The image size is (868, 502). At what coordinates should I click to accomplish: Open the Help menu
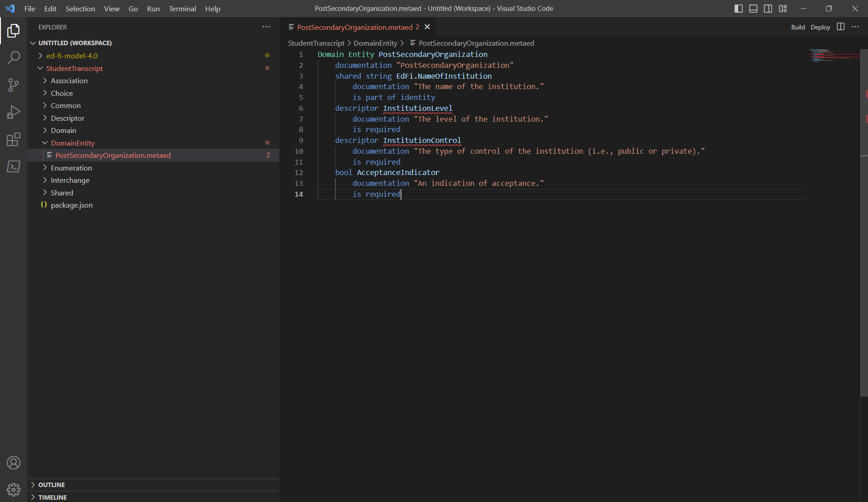[212, 9]
